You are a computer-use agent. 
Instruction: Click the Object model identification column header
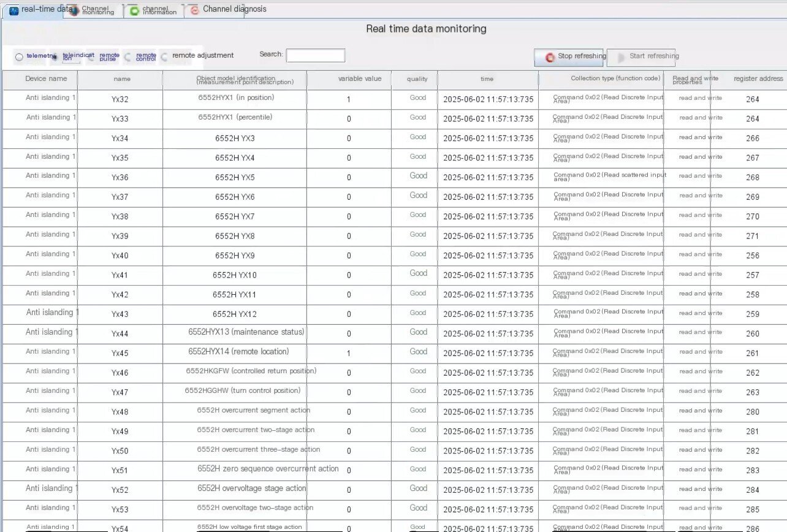(235, 80)
